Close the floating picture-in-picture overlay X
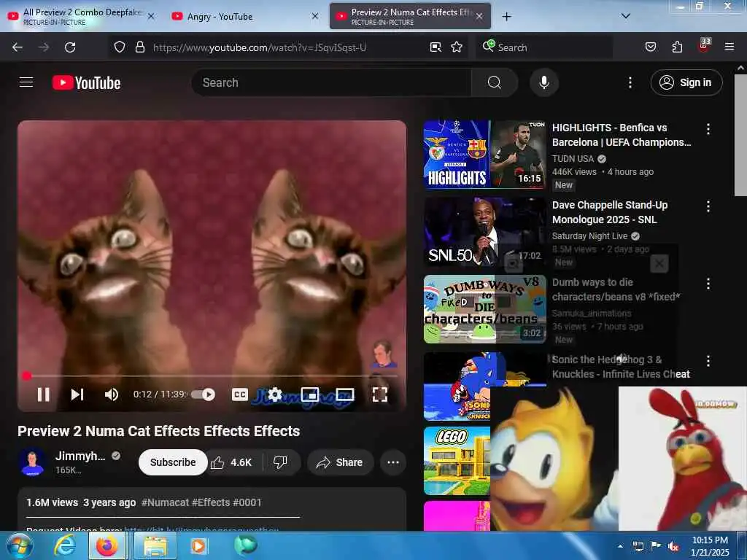This screenshot has width=747, height=560. point(659,262)
